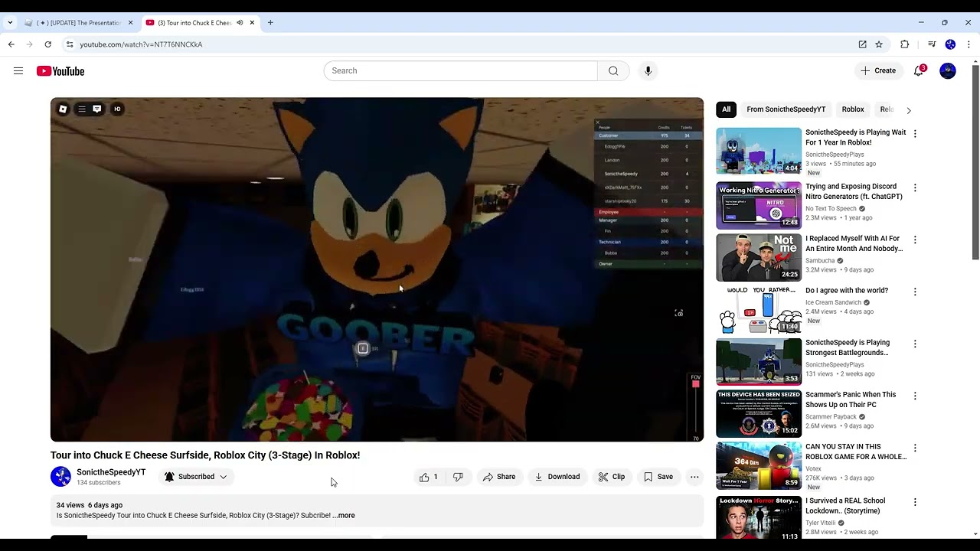Select the Roblox filter chip
980x551 pixels.
[x=853, y=109]
